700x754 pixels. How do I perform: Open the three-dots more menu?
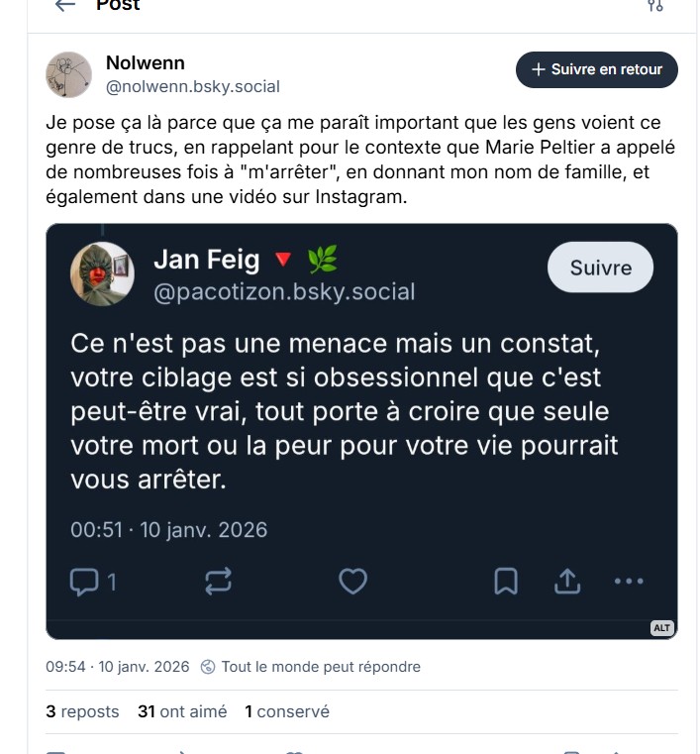[x=630, y=582]
